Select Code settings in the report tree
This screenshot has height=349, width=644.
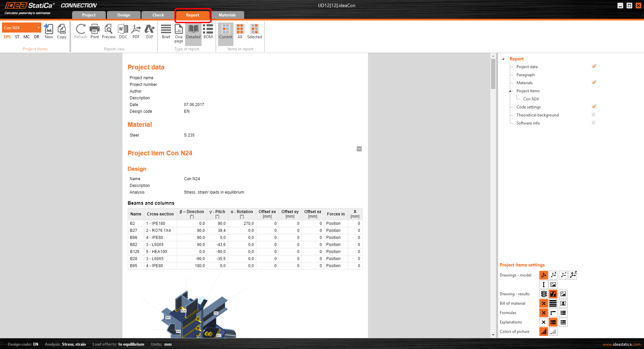click(529, 107)
